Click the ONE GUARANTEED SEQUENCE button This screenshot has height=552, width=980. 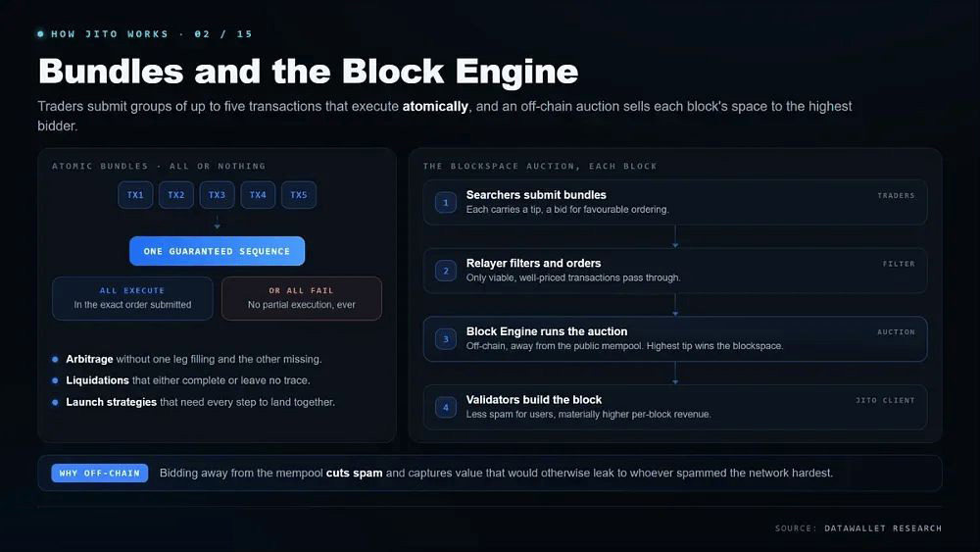coord(217,251)
